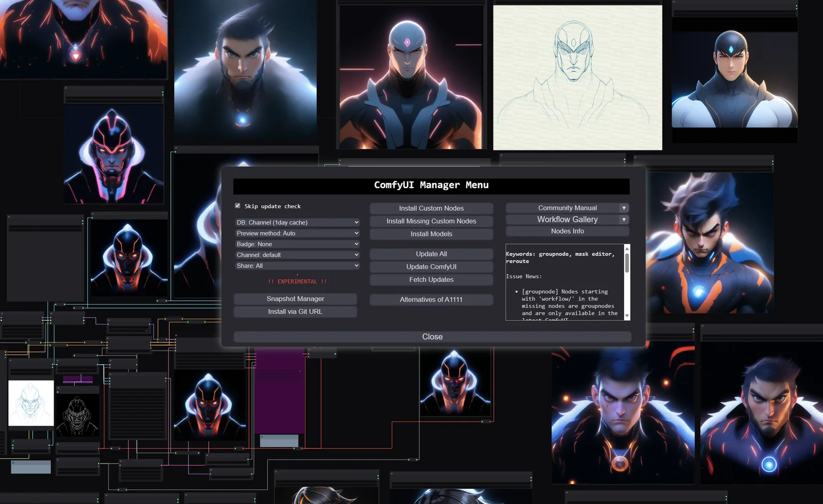Select the helmeted character image with pink neon lines
823x504 pixels.
(114, 154)
